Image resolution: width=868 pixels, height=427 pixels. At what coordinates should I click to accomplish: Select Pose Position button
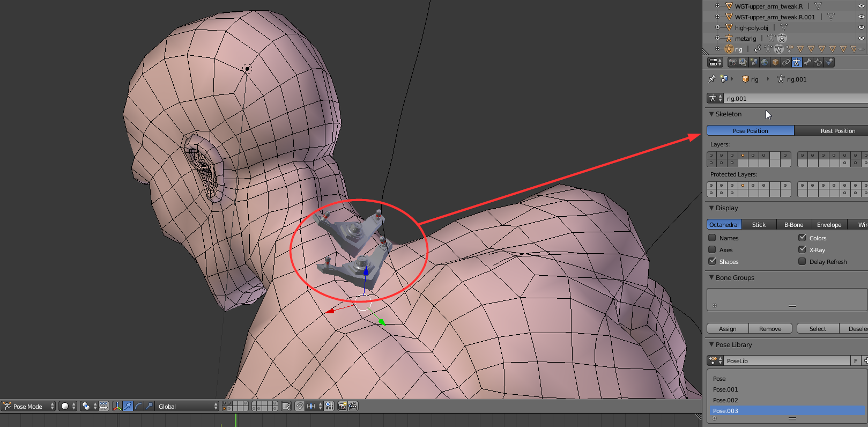pos(750,131)
